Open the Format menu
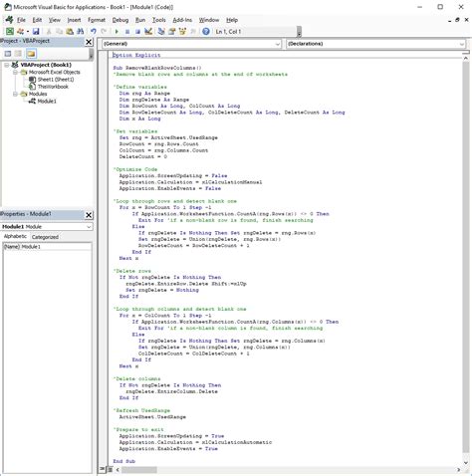The height and width of the screenshot is (476, 472). pos(97,20)
